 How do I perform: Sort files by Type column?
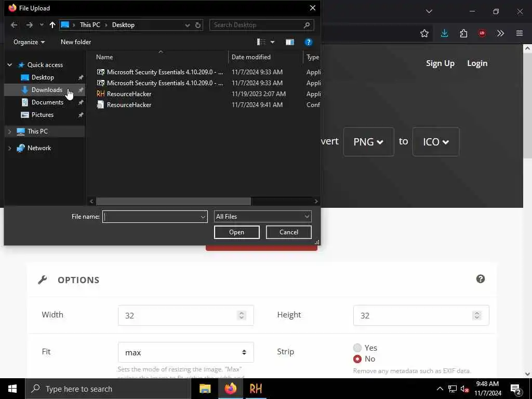point(312,57)
